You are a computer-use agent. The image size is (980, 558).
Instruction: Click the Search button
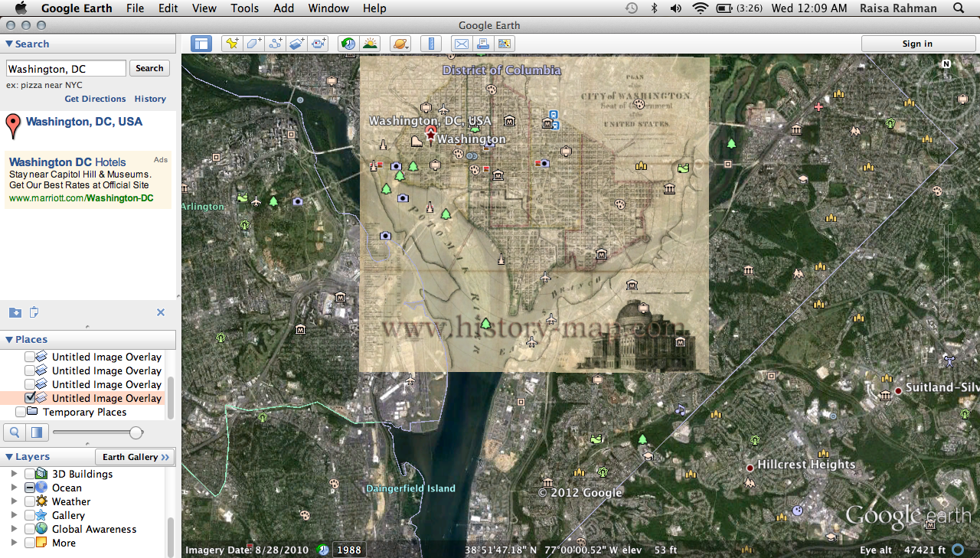(x=149, y=68)
